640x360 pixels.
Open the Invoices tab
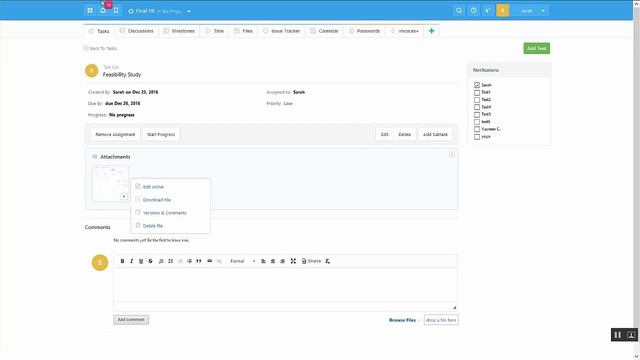[x=405, y=31]
